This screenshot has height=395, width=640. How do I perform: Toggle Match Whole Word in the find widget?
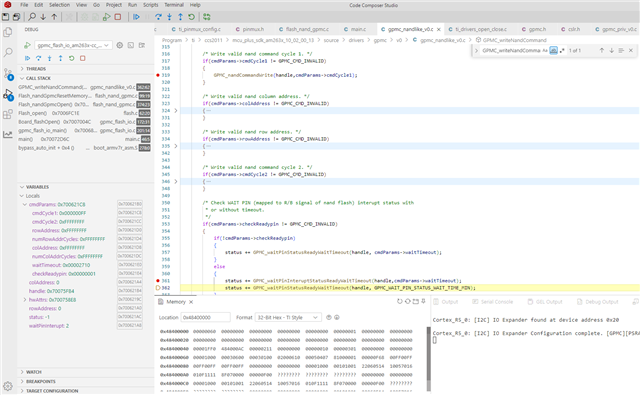(x=553, y=51)
